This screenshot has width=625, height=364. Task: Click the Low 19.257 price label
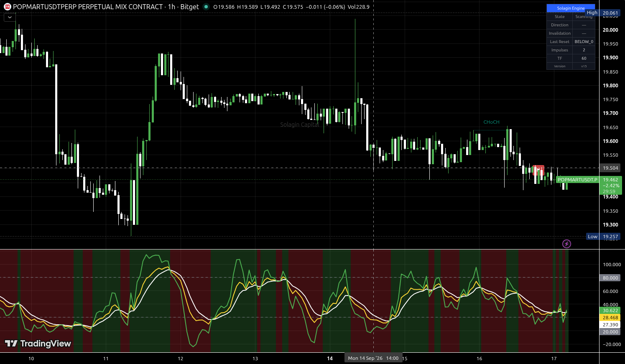point(604,237)
